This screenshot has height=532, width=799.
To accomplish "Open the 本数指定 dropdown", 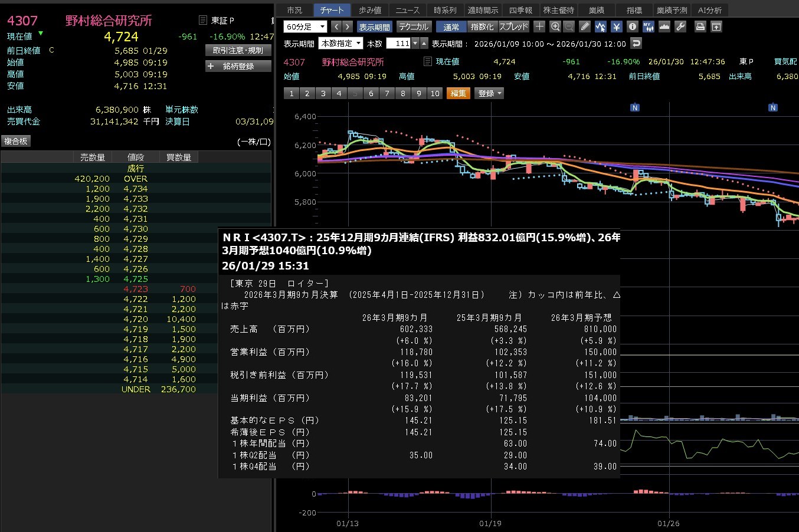I will point(340,44).
